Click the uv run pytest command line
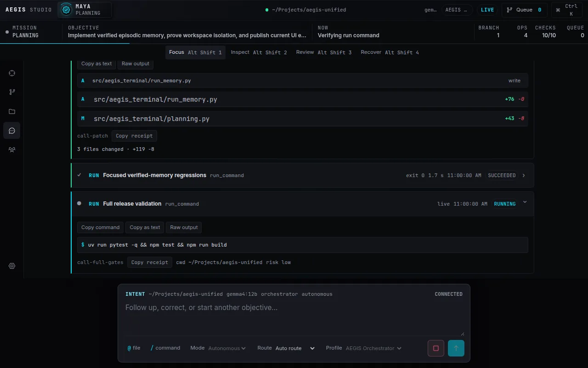The image size is (588, 368). click(303, 245)
